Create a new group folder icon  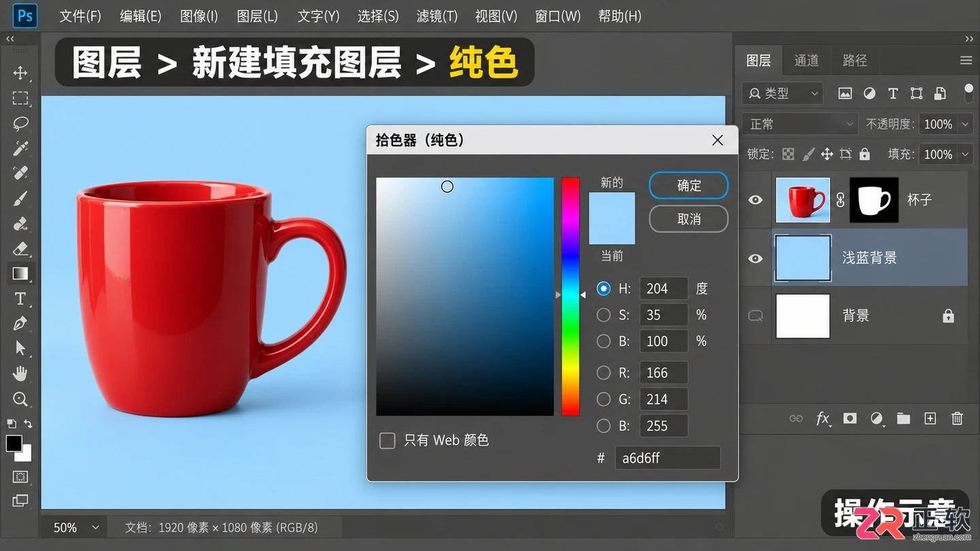tap(904, 418)
